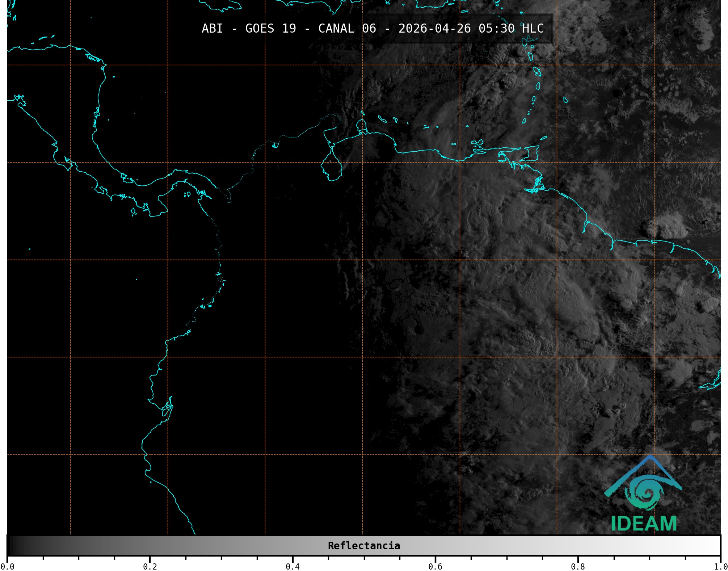Viewport: 728px width, 571px height.
Task: Click the 'Reflectancia' colorbar label
Action: (364, 546)
